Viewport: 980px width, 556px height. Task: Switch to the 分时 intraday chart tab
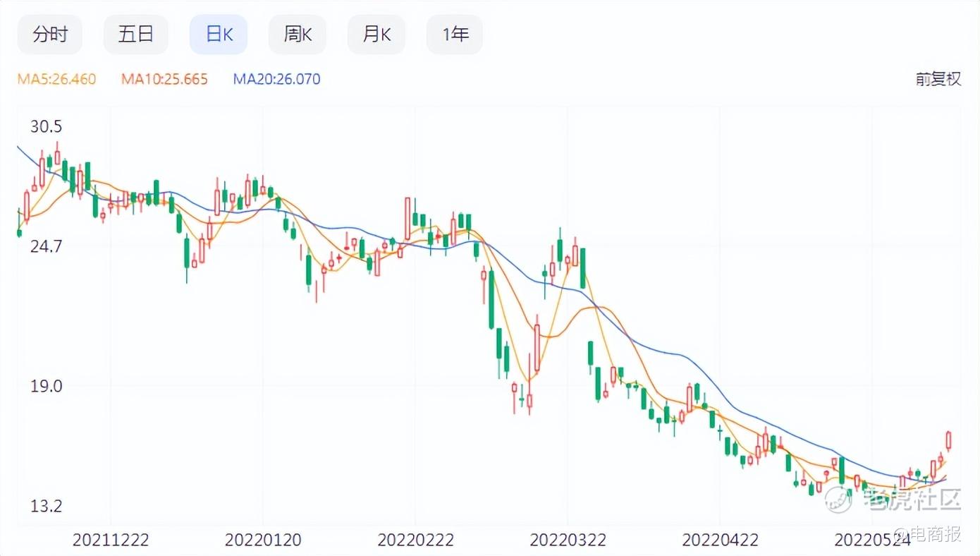click(x=50, y=34)
